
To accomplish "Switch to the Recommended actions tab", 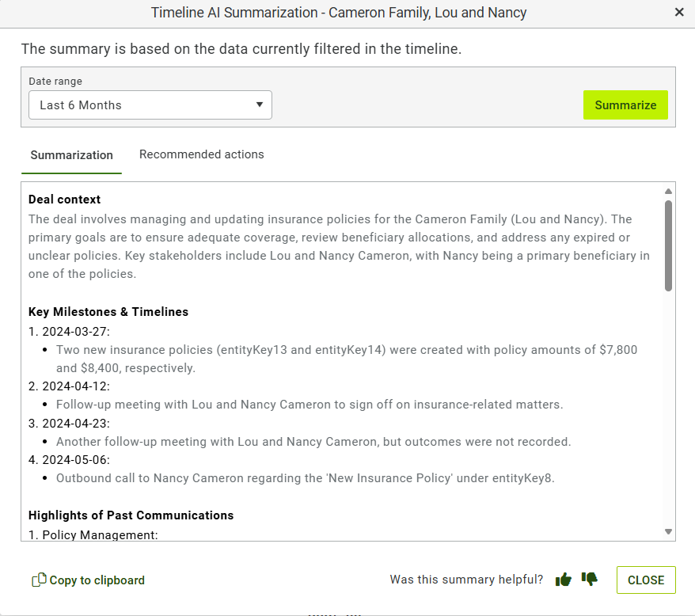I will point(202,154).
